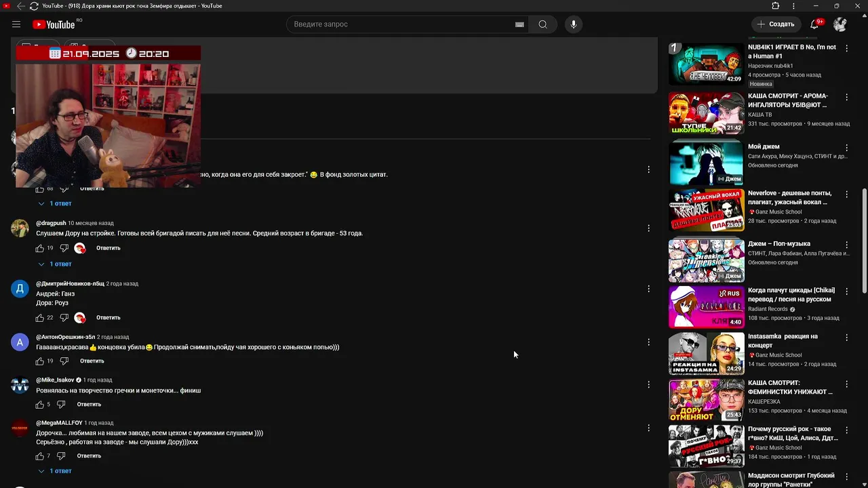This screenshot has width=868, height=488.
Task: Open options menu for золотых цитат comment
Action: coord(648,169)
